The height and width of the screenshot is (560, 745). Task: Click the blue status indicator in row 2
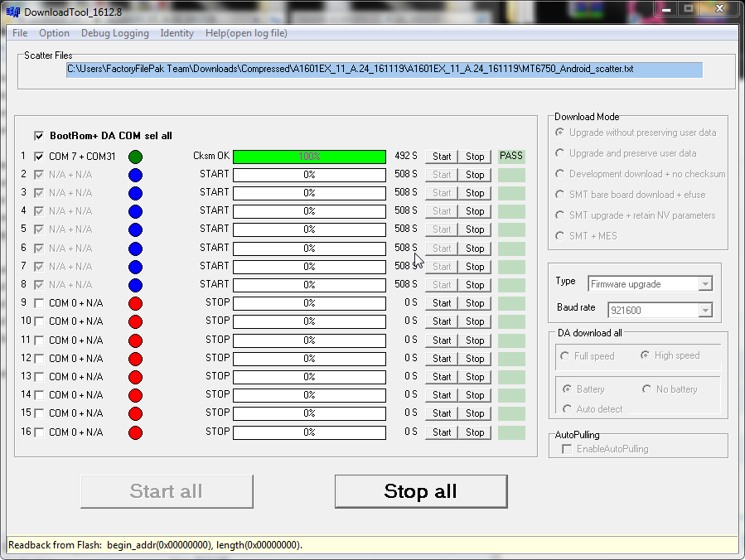135,176
